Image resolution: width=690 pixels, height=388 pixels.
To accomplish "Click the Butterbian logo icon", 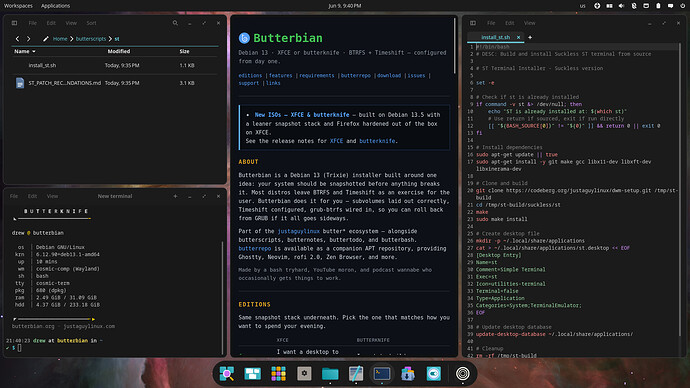I will tap(244, 38).
